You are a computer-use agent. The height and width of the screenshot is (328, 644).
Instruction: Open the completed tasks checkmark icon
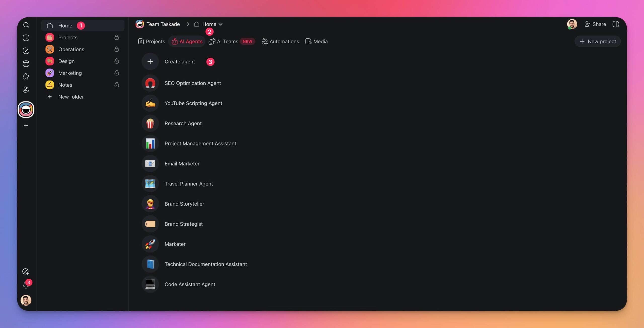pos(26,51)
